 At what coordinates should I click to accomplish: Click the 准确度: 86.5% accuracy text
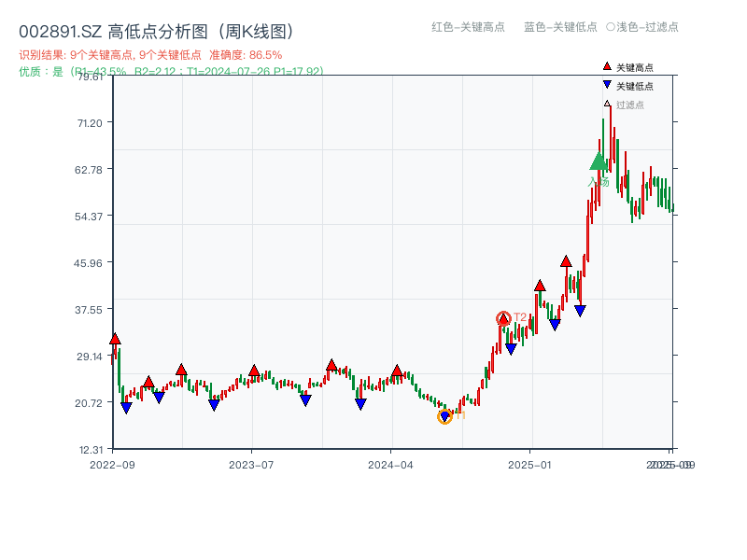click(x=247, y=54)
